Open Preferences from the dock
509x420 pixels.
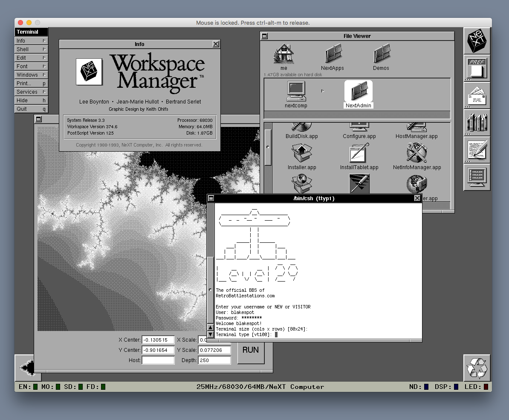pos(477,68)
